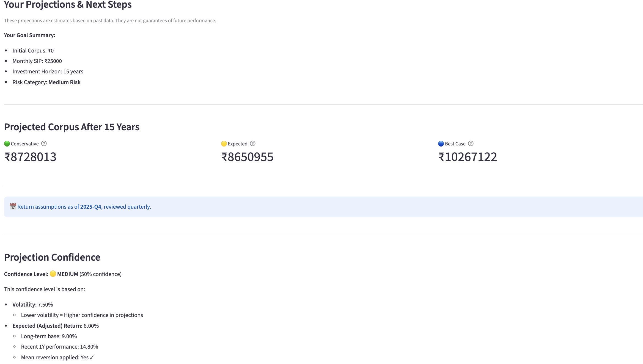Screen dimensions: 643x364
Task: Click the Mean reversion applied checkmark
Action: tap(92, 357)
